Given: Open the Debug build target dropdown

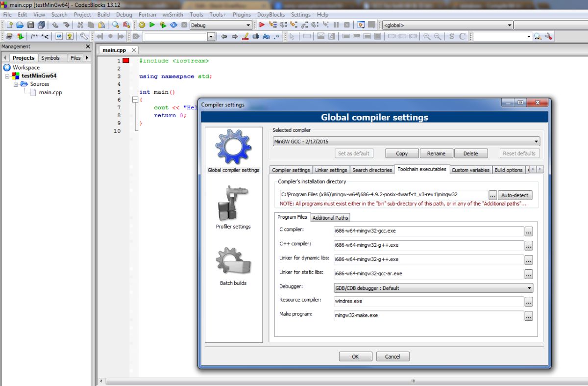Looking at the screenshot, I should [x=248, y=25].
